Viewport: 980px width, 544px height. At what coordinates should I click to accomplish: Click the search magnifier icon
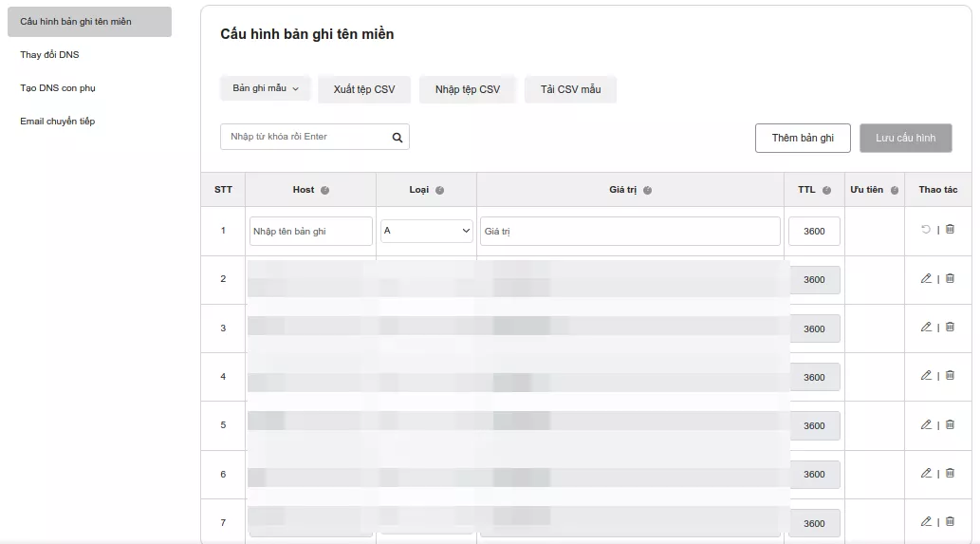point(398,138)
